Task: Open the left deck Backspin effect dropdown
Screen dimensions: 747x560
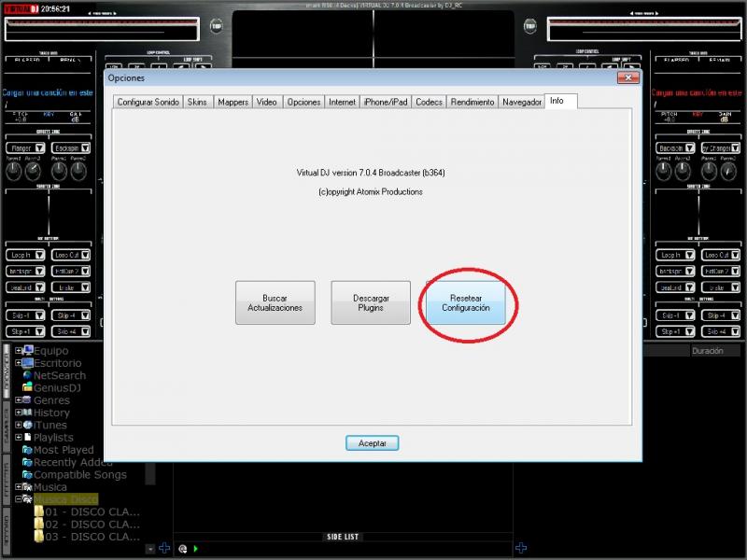Action: coord(85,148)
